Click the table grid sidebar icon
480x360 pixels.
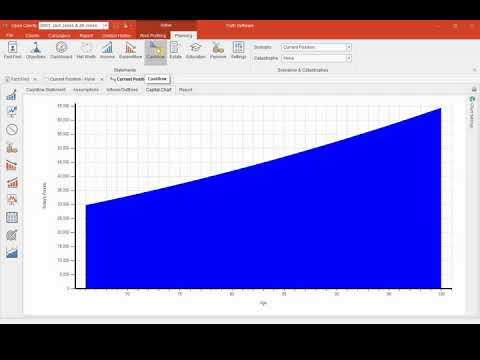click(x=12, y=218)
